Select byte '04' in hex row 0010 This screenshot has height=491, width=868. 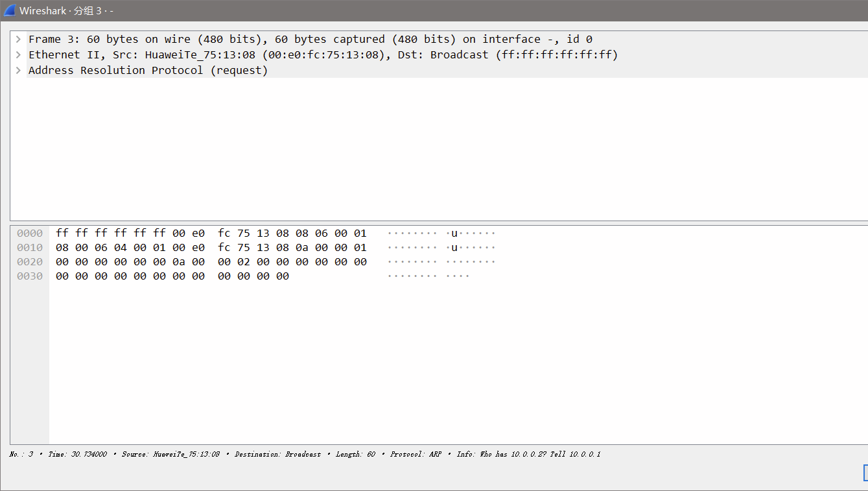point(121,248)
